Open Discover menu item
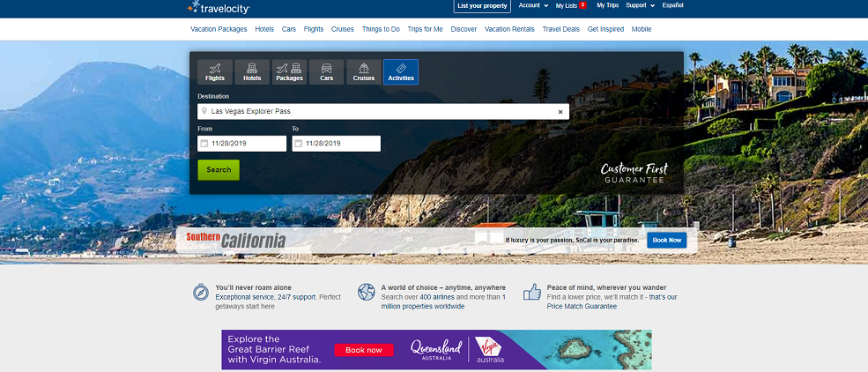The image size is (868, 372). [464, 29]
